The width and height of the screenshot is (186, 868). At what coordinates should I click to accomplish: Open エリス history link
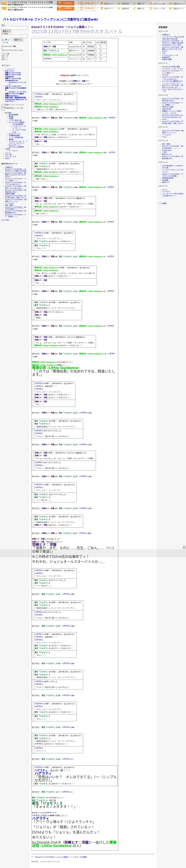point(164,189)
